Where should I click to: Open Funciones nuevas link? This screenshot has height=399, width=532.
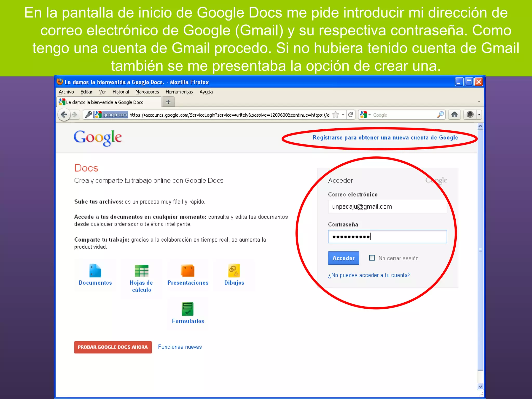pos(180,347)
